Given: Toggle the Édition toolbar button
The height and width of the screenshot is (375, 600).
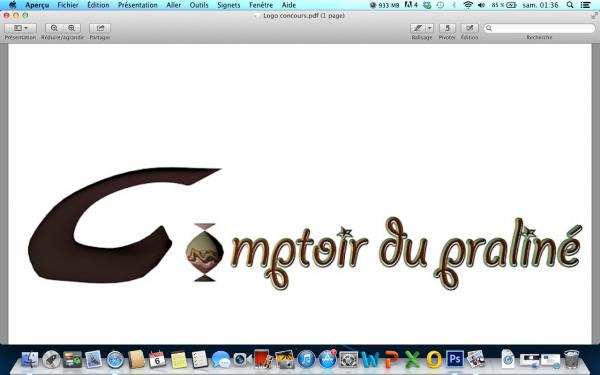Looking at the screenshot, I should [x=470, y=28].
